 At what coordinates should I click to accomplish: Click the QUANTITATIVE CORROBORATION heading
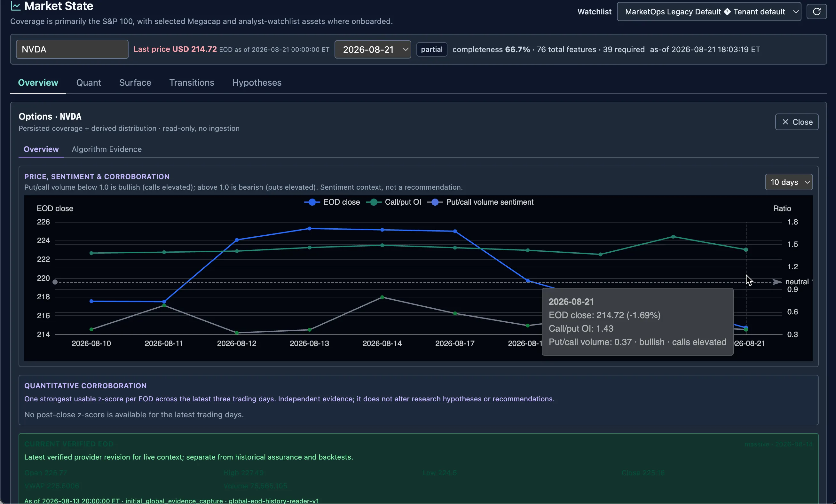coord(85,386)
